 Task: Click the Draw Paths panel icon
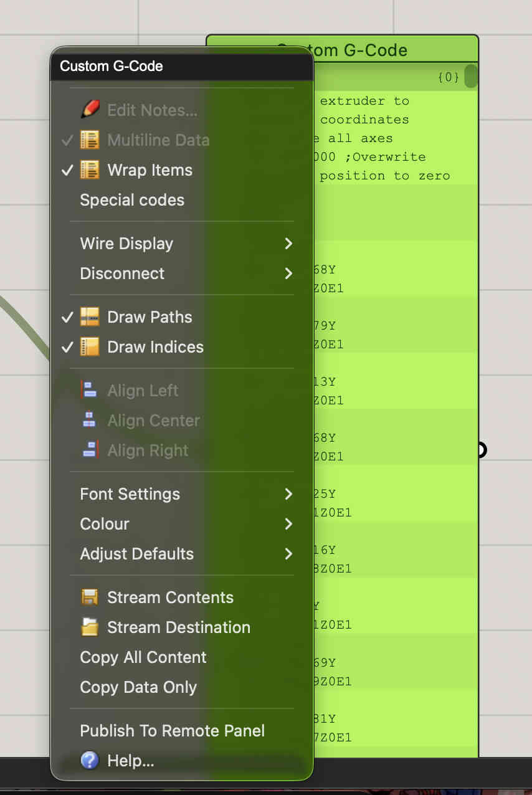[90, 317]
